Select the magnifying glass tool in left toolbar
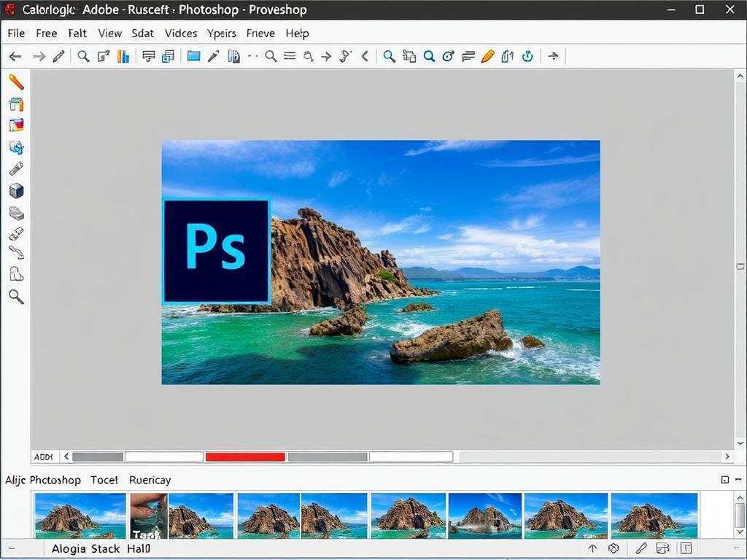Screen dimensions: 747x560 point(16,297)
